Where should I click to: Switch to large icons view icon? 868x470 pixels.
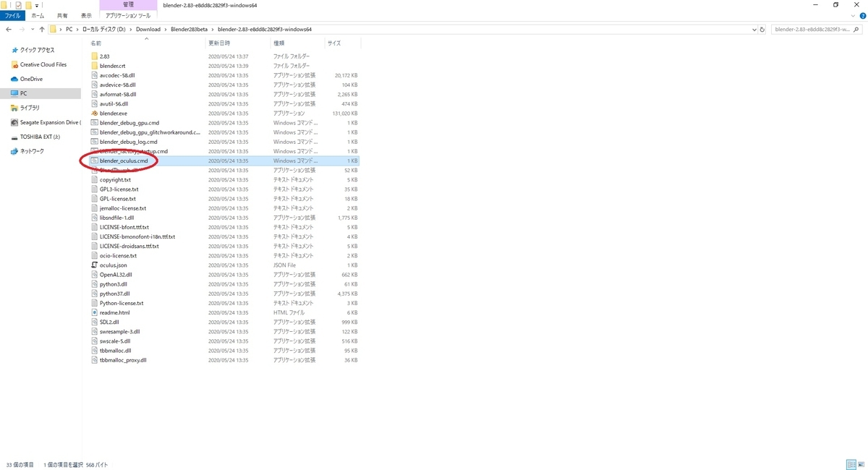(x=861, y=464)
